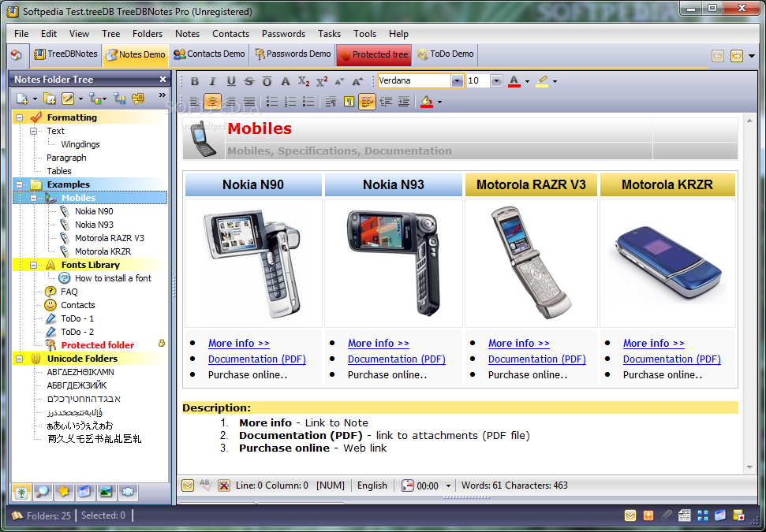The height and width of the screenshot is (532, 766).
Task: Switch to Protected tree tab
Action: click(x=374, y=54)
